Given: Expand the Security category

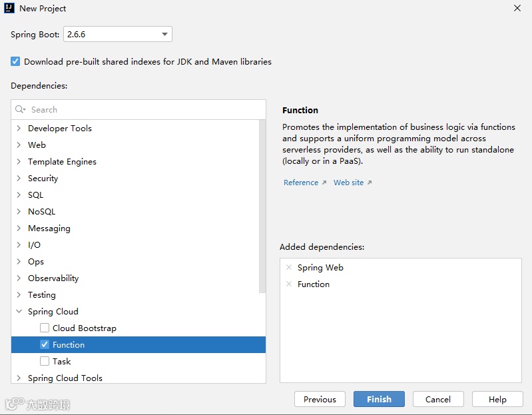Looking at the screenshot, I should (19, 178).
